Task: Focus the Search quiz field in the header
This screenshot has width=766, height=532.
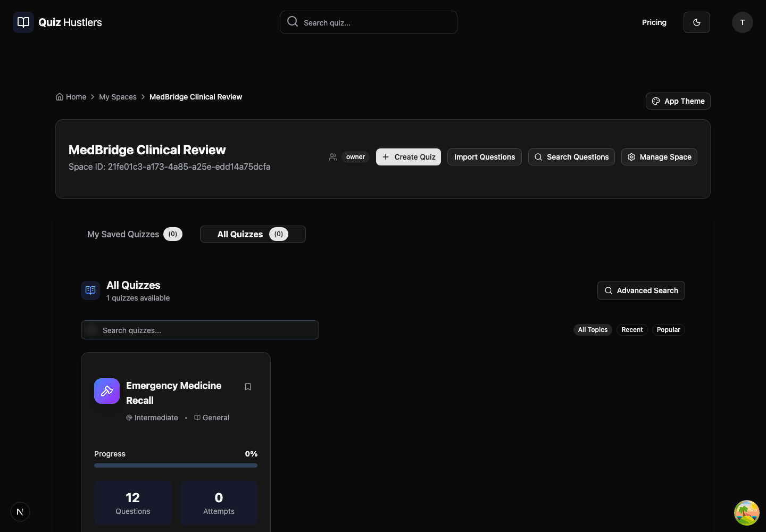Action: pyautogui.click(x=369, y=22)
